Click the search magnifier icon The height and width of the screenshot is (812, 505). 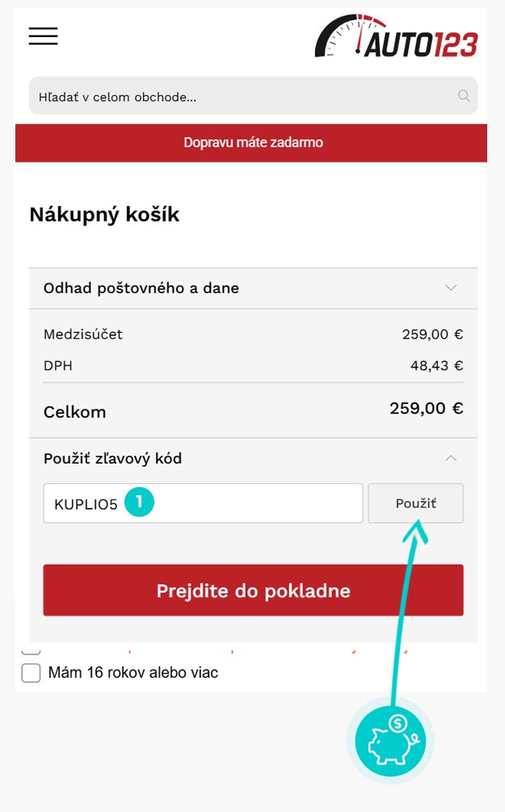pyautogui.click(x=464, y=96)
